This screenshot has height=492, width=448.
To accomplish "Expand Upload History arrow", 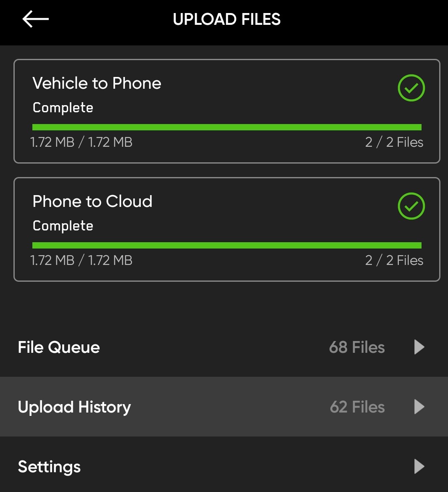I will click(419, 407).
